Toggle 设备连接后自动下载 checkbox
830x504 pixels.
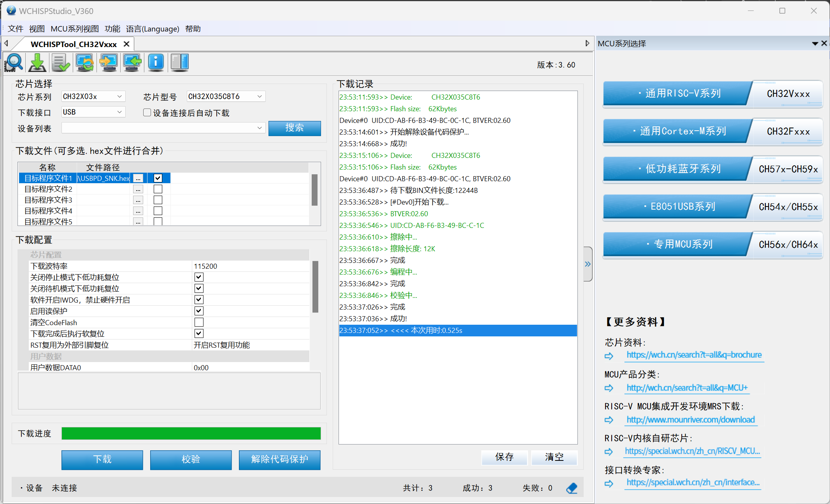(147, 112)
